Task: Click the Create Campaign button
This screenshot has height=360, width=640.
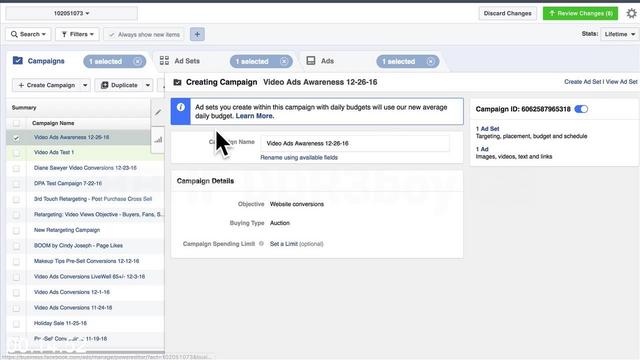Action: pyautogui.click(x=47, y=85)
